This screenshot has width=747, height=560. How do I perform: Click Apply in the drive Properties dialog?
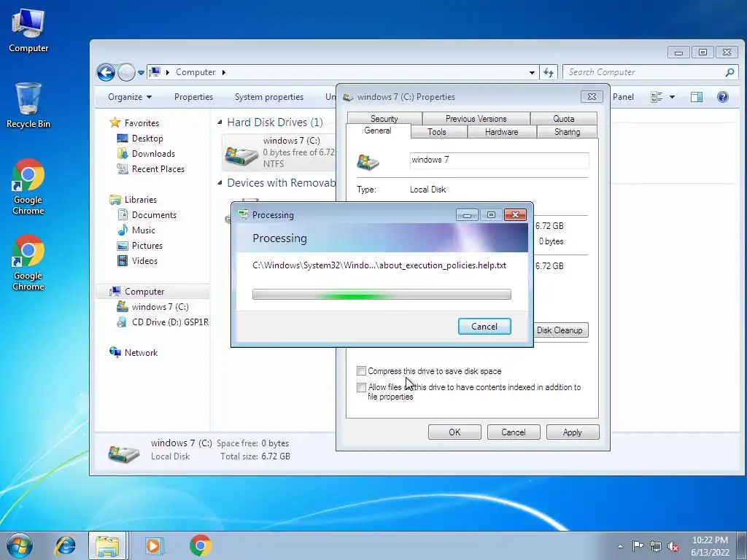[572, 432]
